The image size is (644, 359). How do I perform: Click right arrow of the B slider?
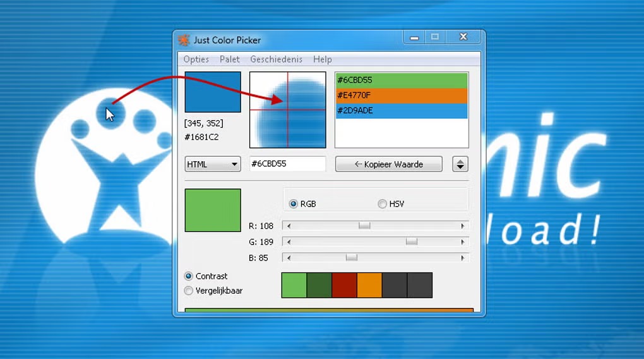462,258
